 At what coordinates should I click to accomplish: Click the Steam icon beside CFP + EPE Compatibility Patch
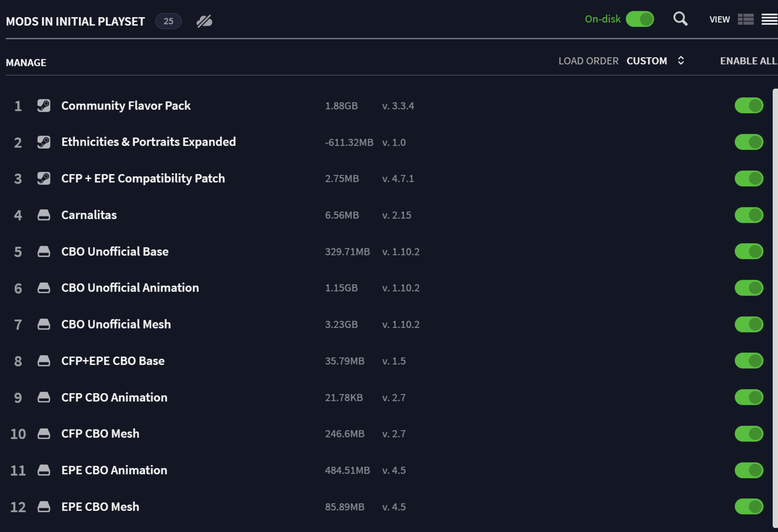click(x=43, y=178)
